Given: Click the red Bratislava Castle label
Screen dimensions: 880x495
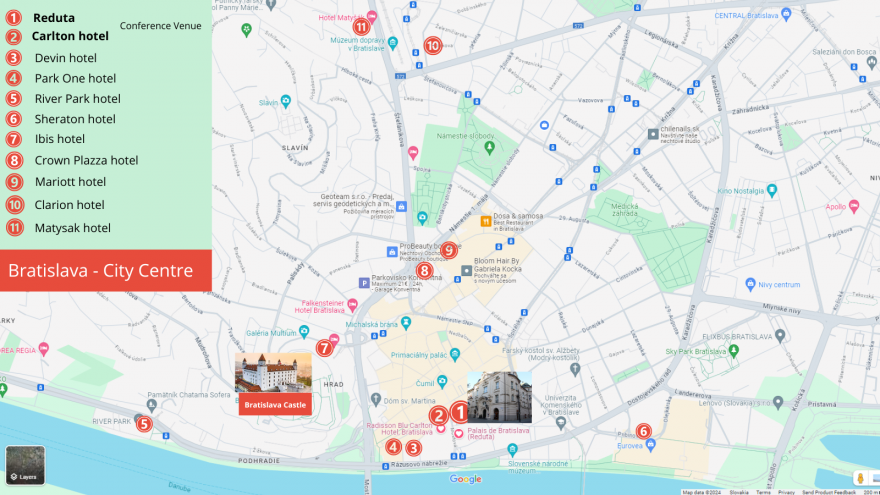Looking at the screenshot, I should click(275, 404).
